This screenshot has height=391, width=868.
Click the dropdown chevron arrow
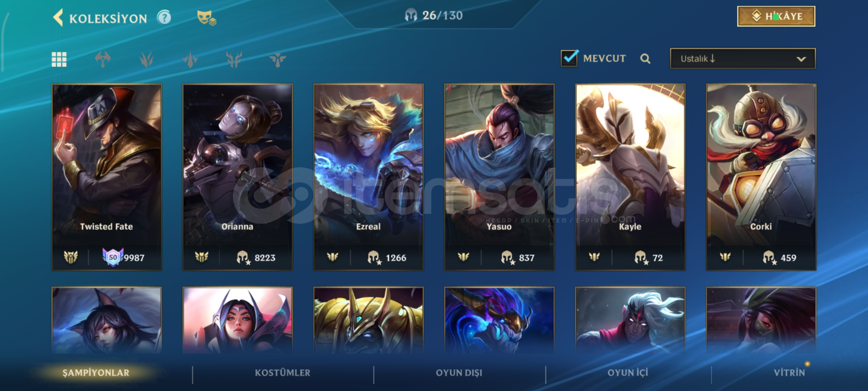click(x=801, y=59)
